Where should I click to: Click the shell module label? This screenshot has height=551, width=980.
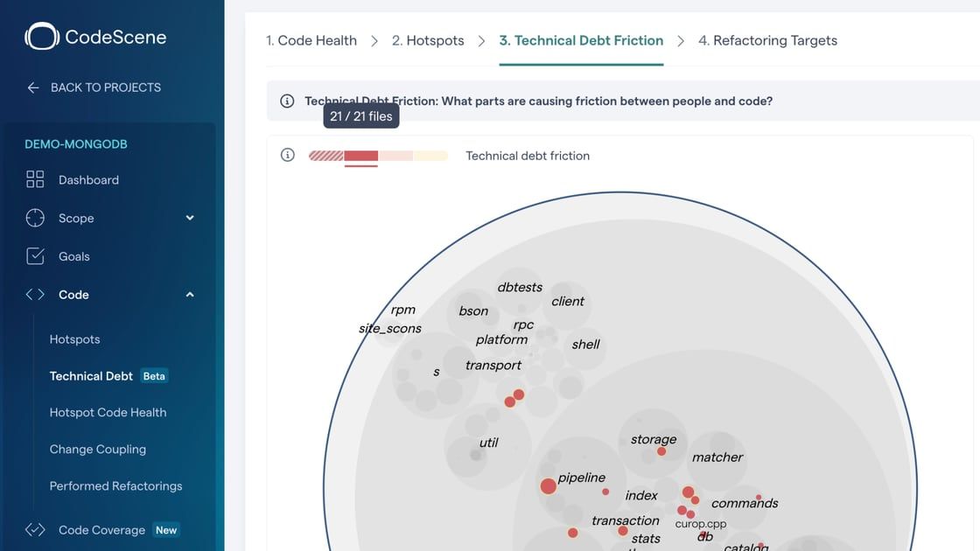585,345
